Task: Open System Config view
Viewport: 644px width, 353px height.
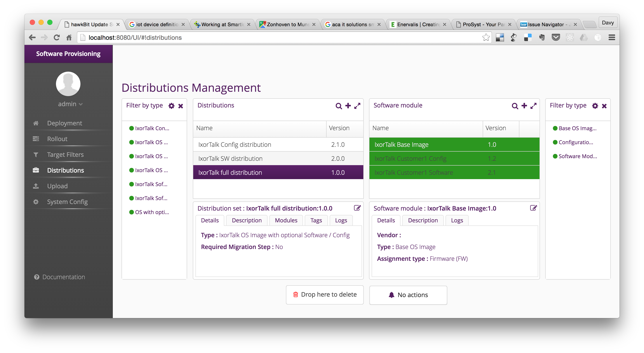Action: [x=67, y=202]
